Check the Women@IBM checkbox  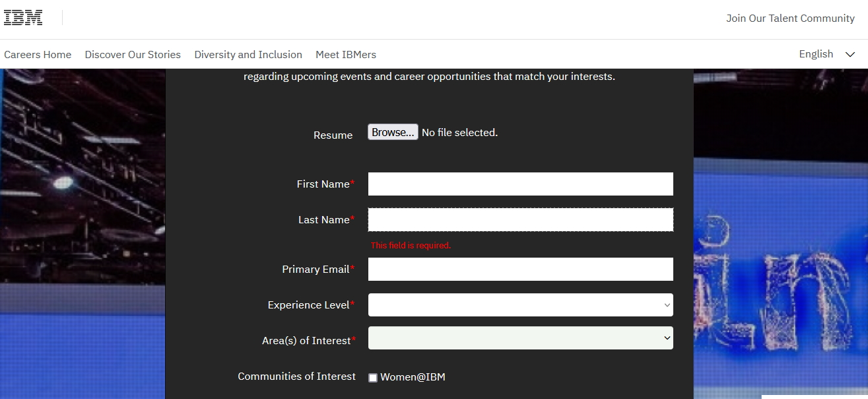tap(373, 378)
